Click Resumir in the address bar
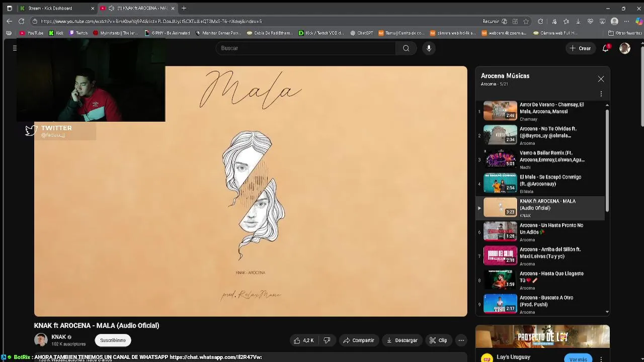Image resolution: width=644 pixels, height=362 pixels. [x=491, y=21]
